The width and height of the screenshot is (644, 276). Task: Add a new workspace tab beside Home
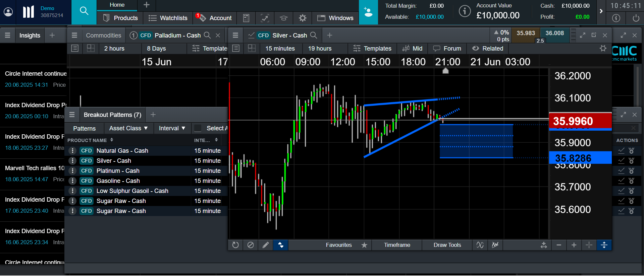(x=147, y=5)
